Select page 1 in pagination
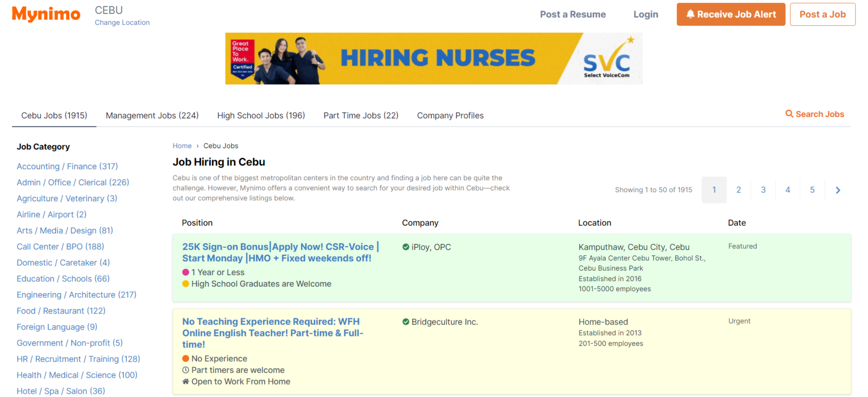The height and width of the screenshot is (397, 868). click(714, 190)
